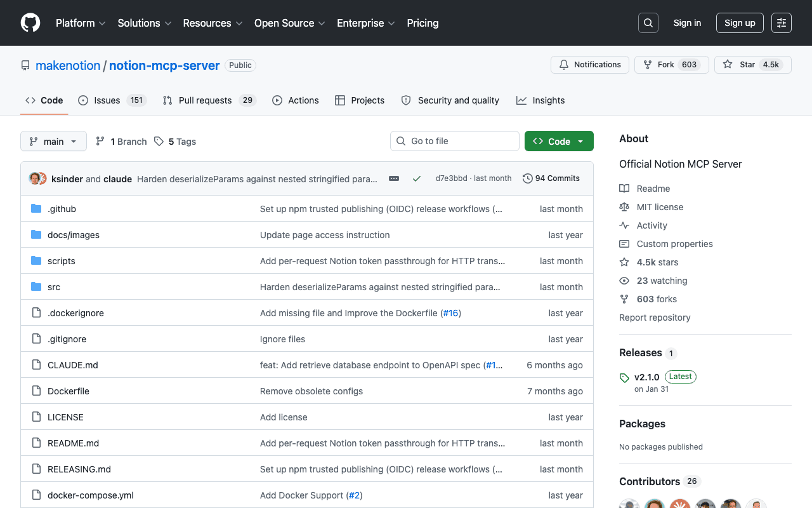
Task: Switch to the Pull requests tab
Action: point(209,100)
